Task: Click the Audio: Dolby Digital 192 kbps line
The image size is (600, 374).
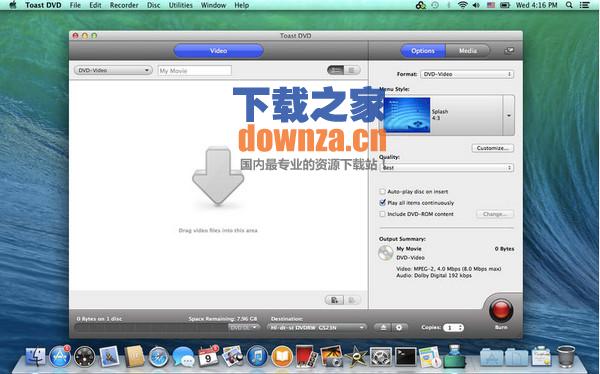Action: [434, 275]
